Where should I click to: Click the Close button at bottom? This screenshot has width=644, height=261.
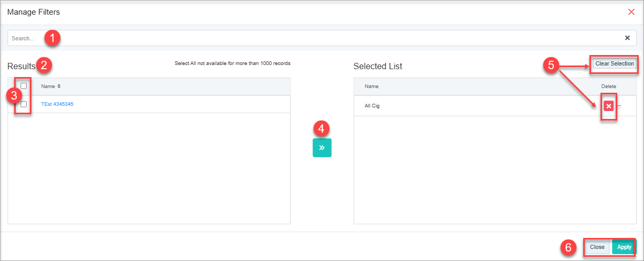point(597,247)
